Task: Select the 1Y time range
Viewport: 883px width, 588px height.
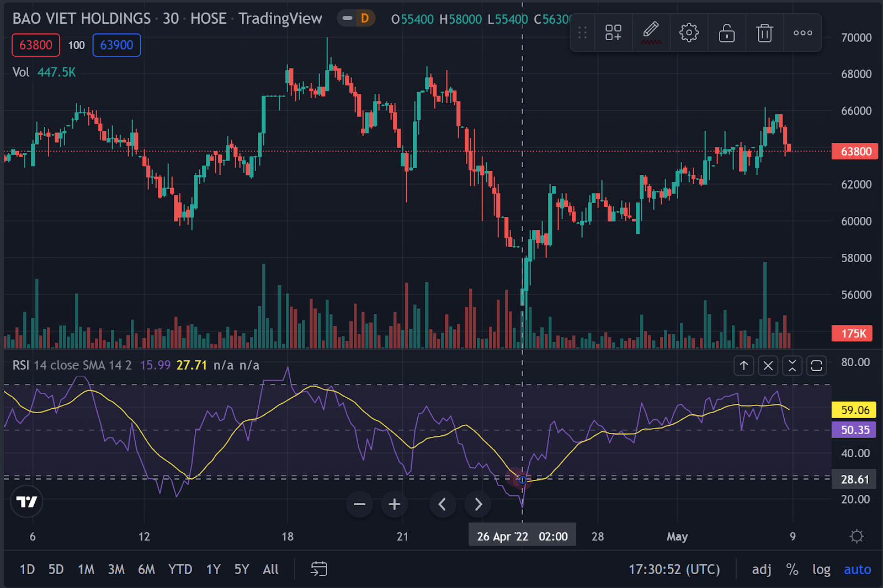Action: click(213, 569)
